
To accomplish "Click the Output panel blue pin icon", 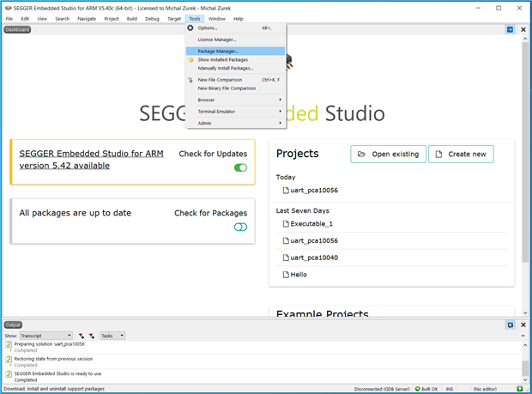I will (510, 324).
